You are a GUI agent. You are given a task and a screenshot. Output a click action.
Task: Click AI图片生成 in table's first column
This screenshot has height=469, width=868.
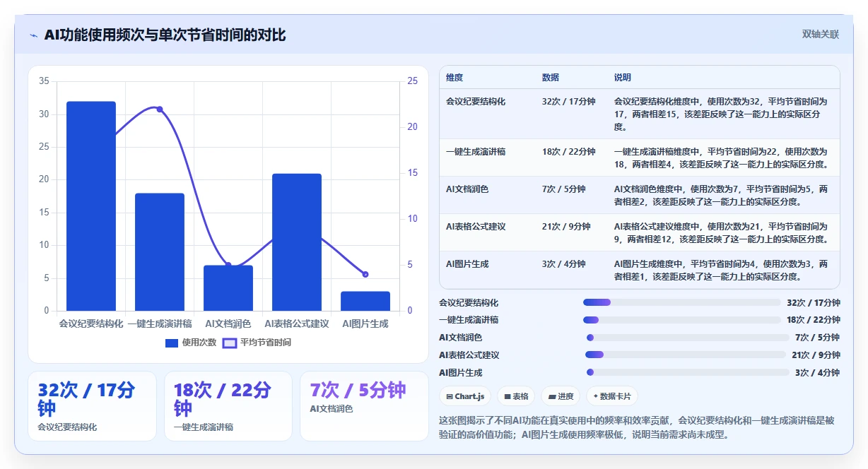point(467,264)
